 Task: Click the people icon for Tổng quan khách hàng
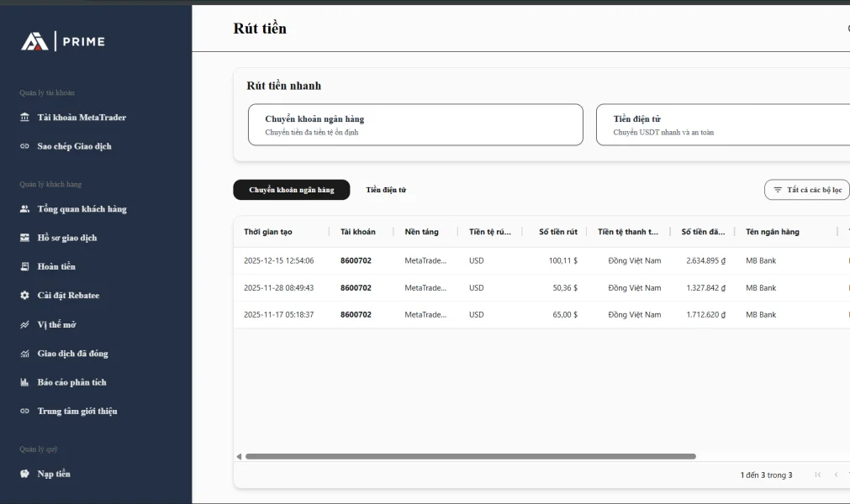tap(24, 209)
